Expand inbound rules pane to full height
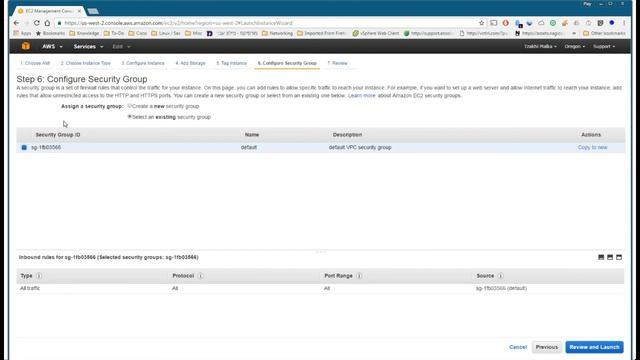Screen dimensions: 640x360 pyautogui.click(x=619, y=257)
